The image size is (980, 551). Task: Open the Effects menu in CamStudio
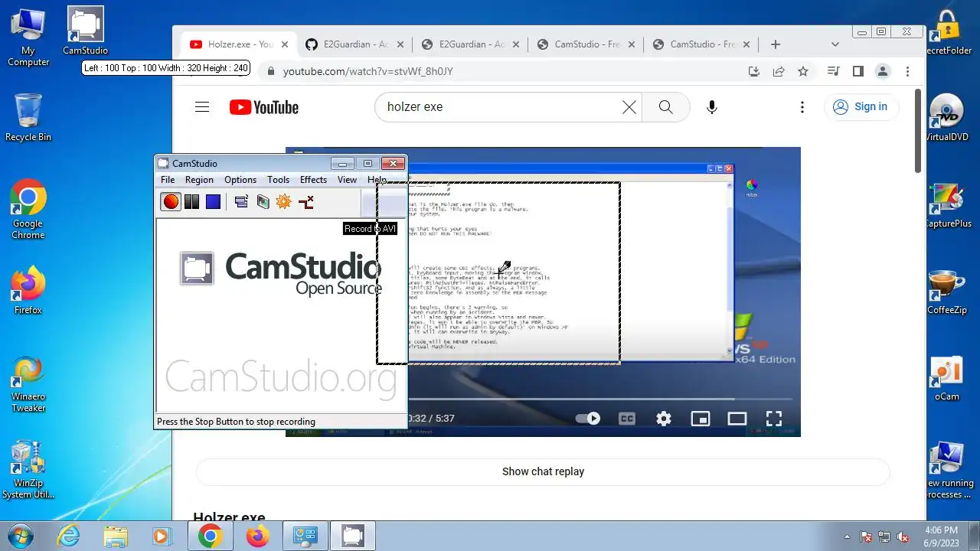coord(313,179)
